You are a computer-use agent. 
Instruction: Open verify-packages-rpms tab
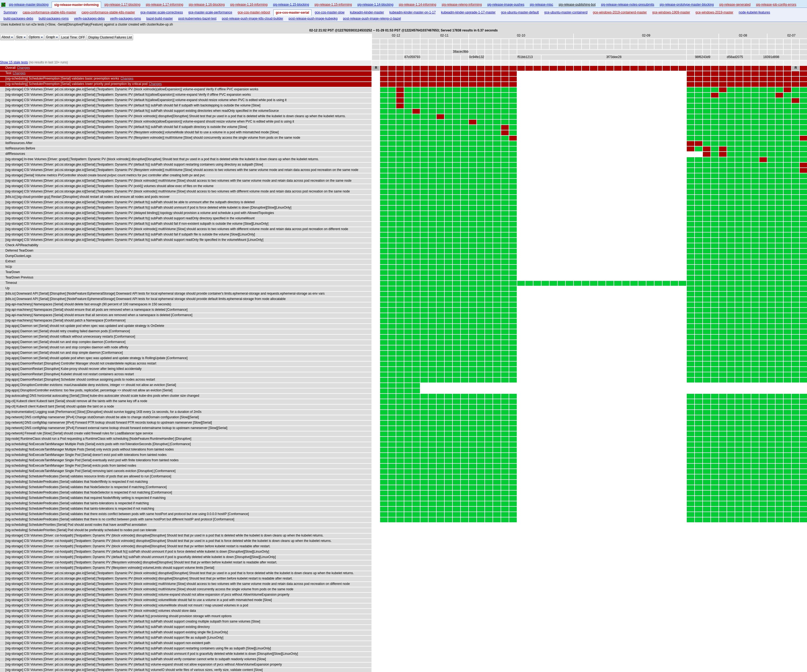point(125,19)
